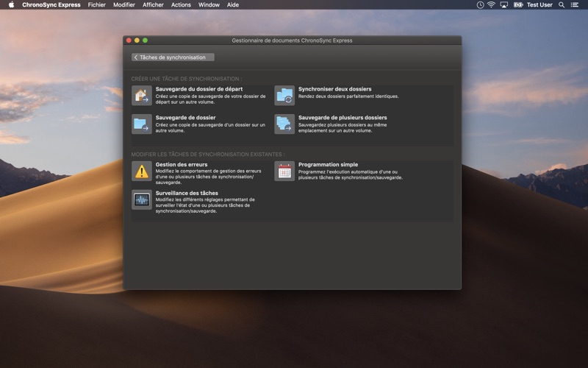Screen dimensions: 588x368
Task: Click the Programmation simple calendar icon
Action: (284, 171)
